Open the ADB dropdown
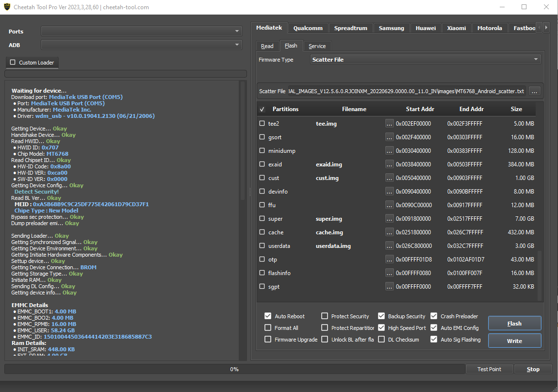This screenshot has height=392, width=558. point(142,45)
